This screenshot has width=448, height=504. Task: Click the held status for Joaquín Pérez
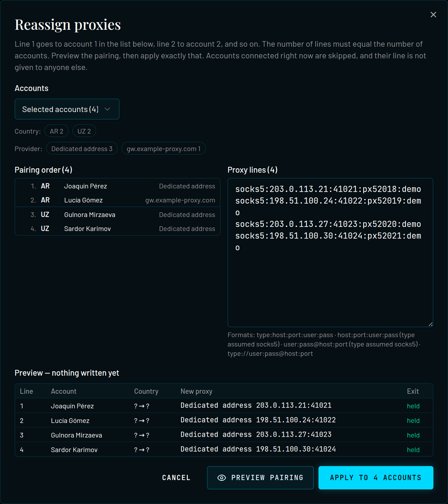click(x=413, y=406)
